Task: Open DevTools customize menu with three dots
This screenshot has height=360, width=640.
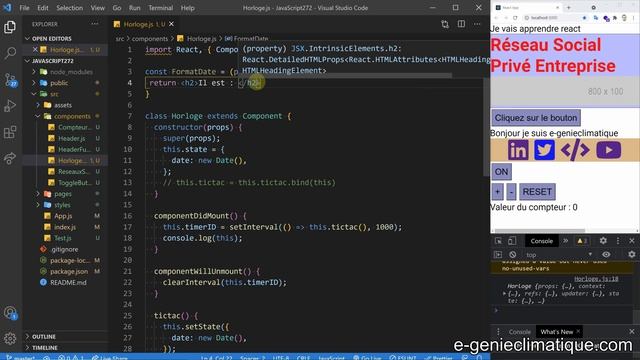Action: 618,241
